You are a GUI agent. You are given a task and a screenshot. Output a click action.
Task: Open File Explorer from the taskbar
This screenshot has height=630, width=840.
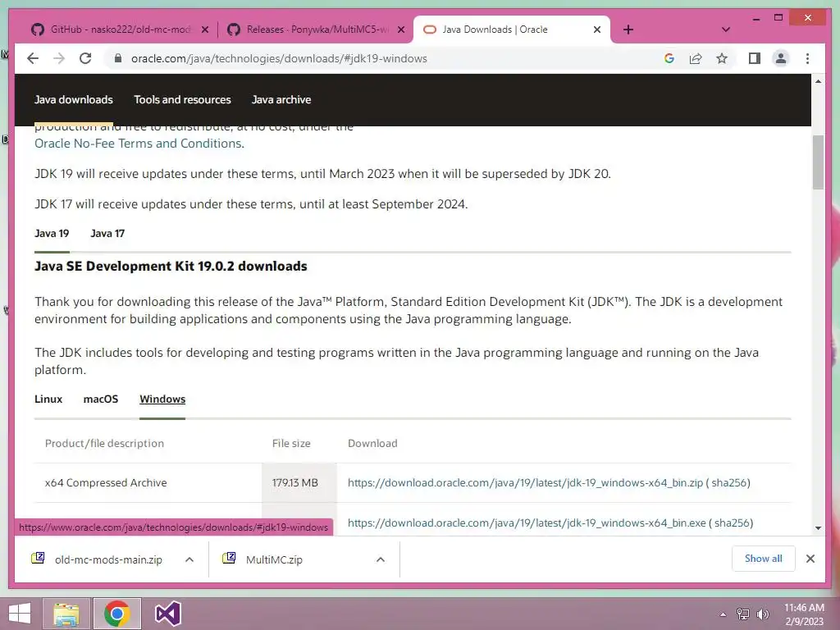pyautogui.click(x=66, y=614)
